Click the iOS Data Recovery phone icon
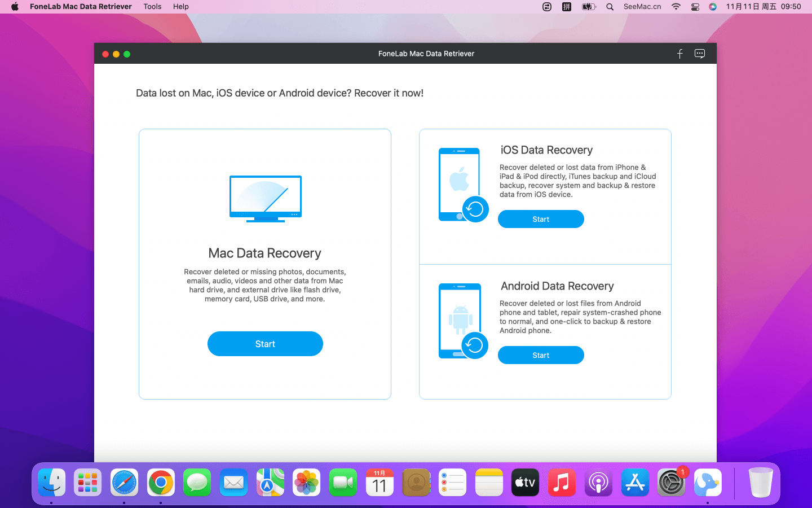The width and height of the screenshot is (812, 508). tap(461, 185)
